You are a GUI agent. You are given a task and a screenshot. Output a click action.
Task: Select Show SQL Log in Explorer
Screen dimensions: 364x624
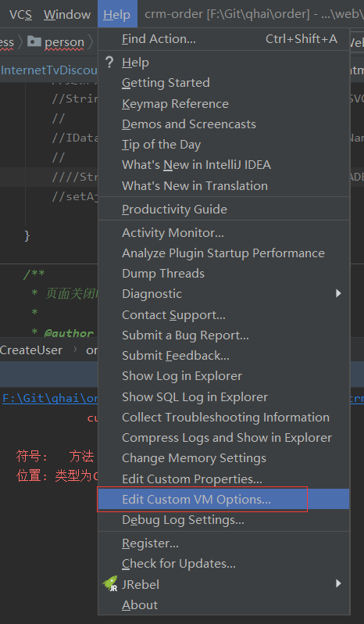[223, 396]
